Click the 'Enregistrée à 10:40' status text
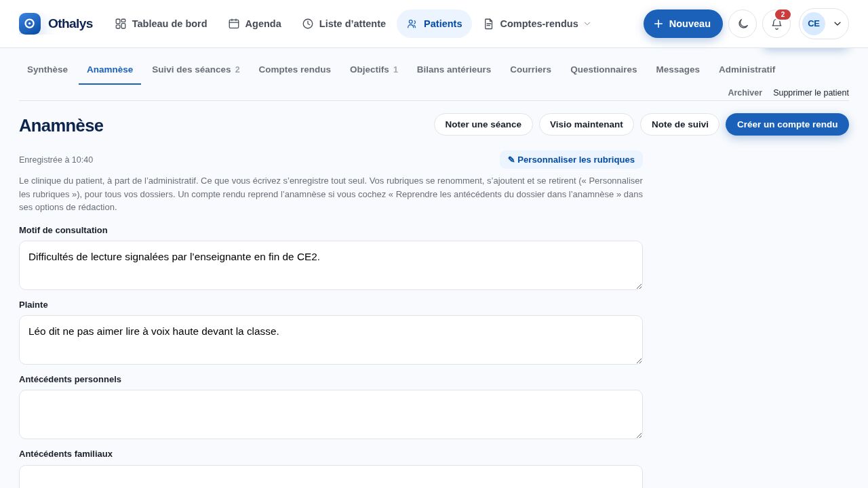 pos(56,160)
